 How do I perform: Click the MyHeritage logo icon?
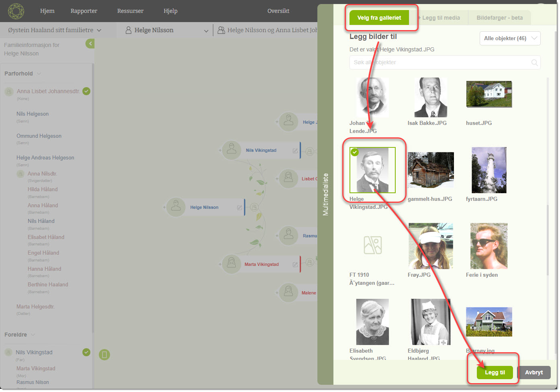(x=16, y=11)
